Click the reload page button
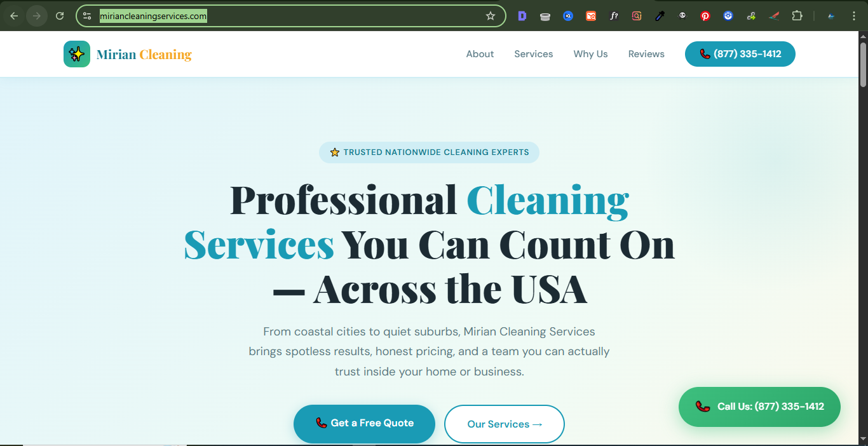The height and width of the screenshot is (446, 868). tap(60, 16)
